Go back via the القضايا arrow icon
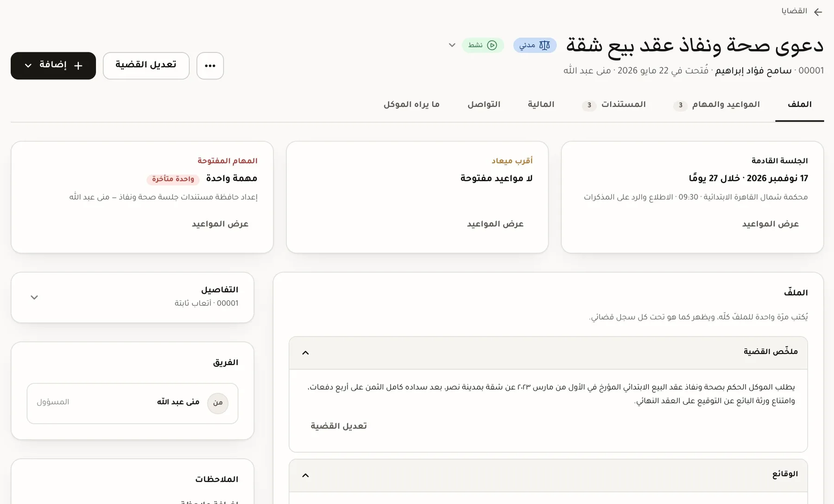 (818, 12)
